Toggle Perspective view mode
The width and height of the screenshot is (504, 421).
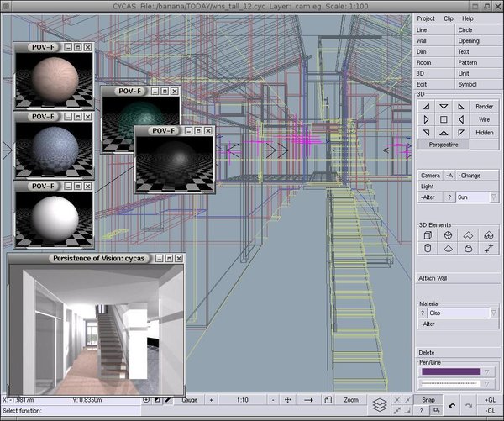(x=444, y=145)
